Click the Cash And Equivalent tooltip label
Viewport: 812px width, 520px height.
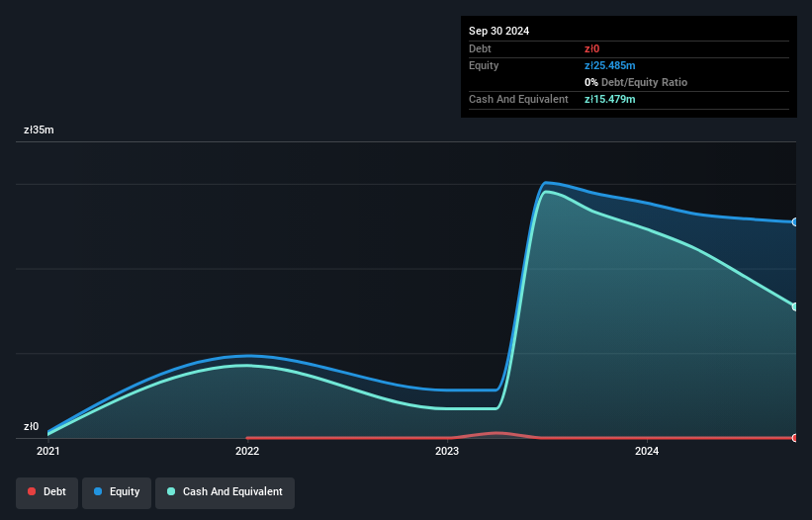click(x=518, y=99)
